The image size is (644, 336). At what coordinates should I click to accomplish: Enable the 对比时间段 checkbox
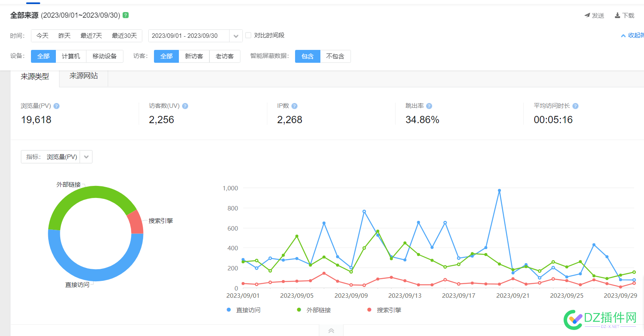[248, 35]
